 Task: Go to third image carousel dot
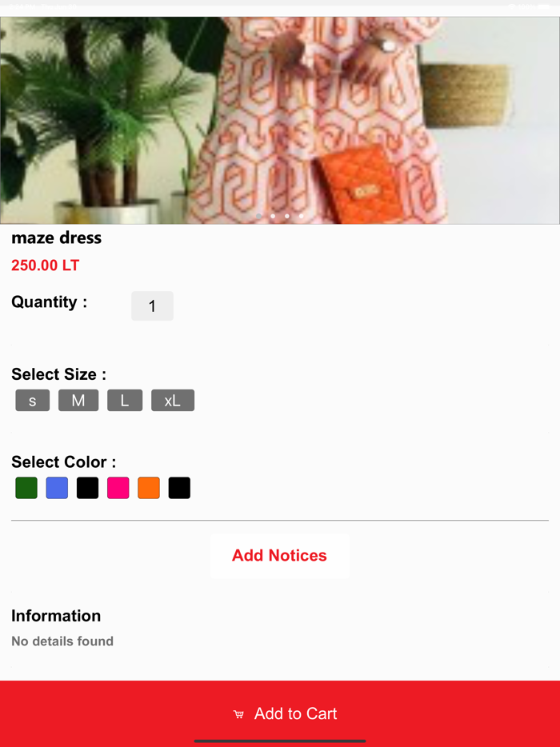coord(287,216)
